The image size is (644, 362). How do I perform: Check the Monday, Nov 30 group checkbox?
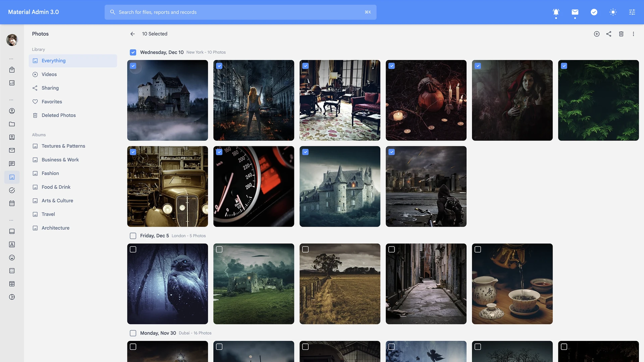pos(133,333)
